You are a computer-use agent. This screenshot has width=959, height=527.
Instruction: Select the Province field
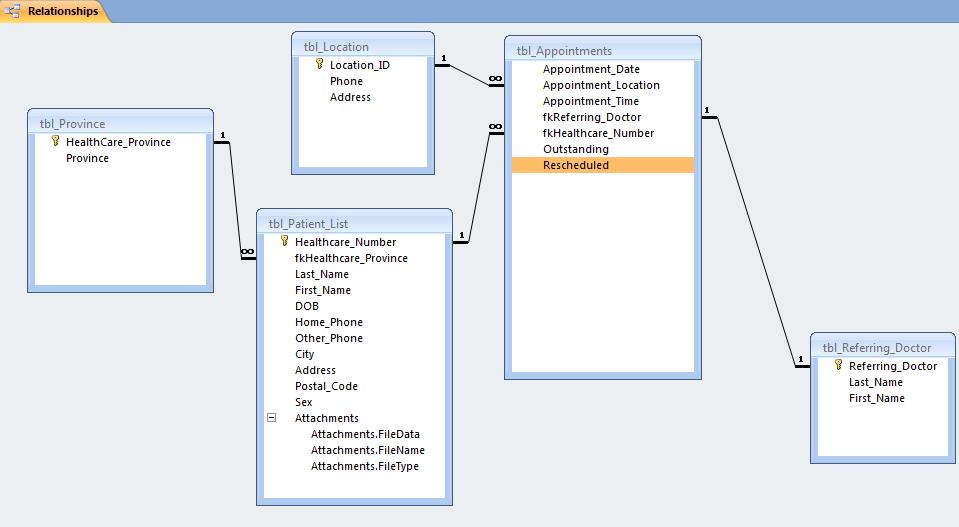pyautogui.click(x=120, y=158)
